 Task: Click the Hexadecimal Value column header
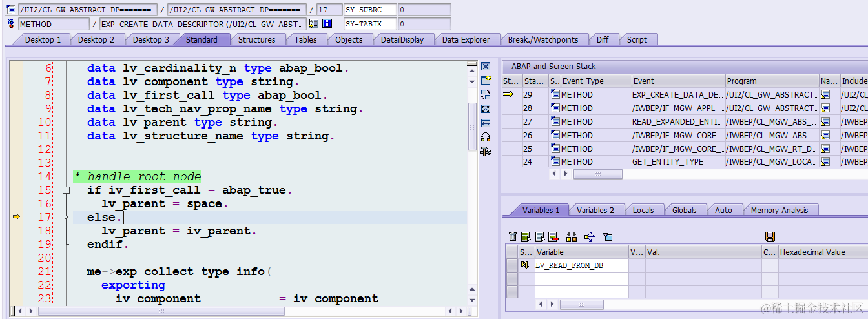[823, 252]
